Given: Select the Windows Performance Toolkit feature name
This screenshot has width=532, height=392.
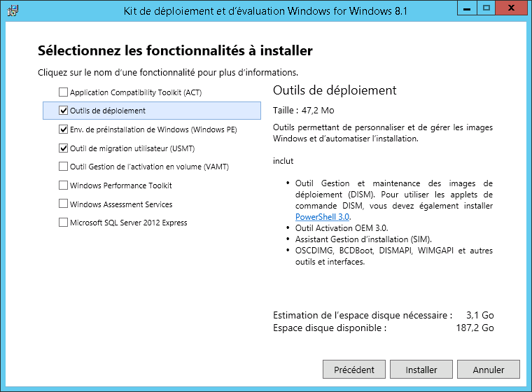Looking at the screenshot, I should pos(120,185).
